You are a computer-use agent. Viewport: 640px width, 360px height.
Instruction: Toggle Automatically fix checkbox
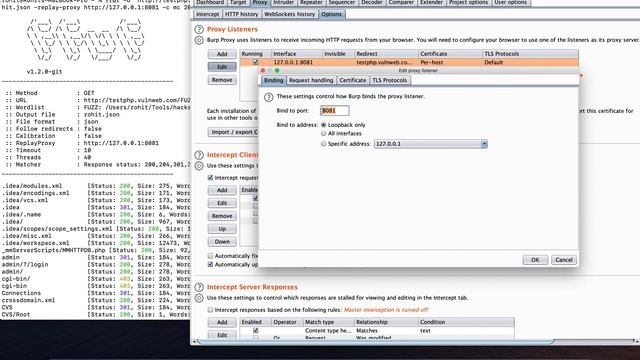[x=210, y=256]
